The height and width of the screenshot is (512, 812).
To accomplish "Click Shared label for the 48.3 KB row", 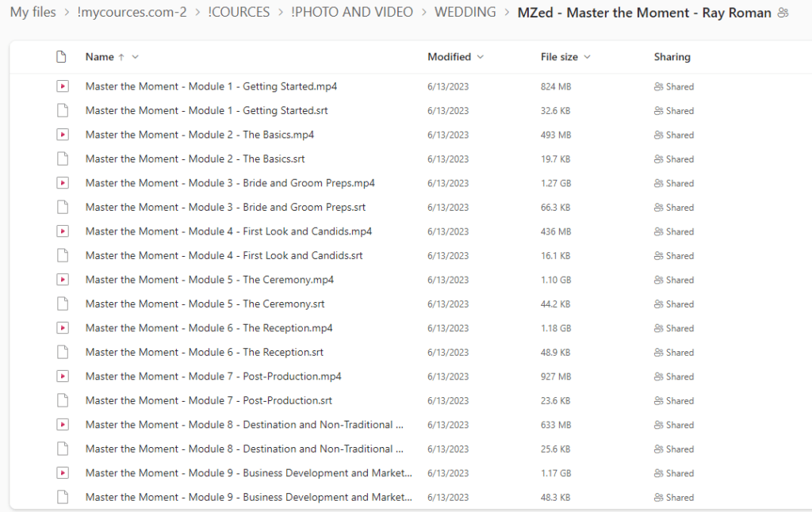I will tap(680, 497).
